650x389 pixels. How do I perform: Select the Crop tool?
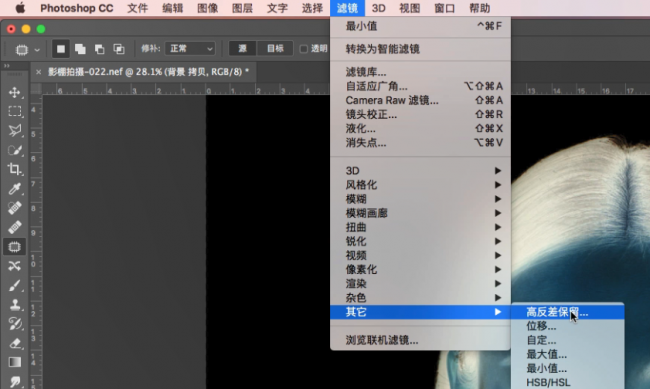click(x=15, y=169)
